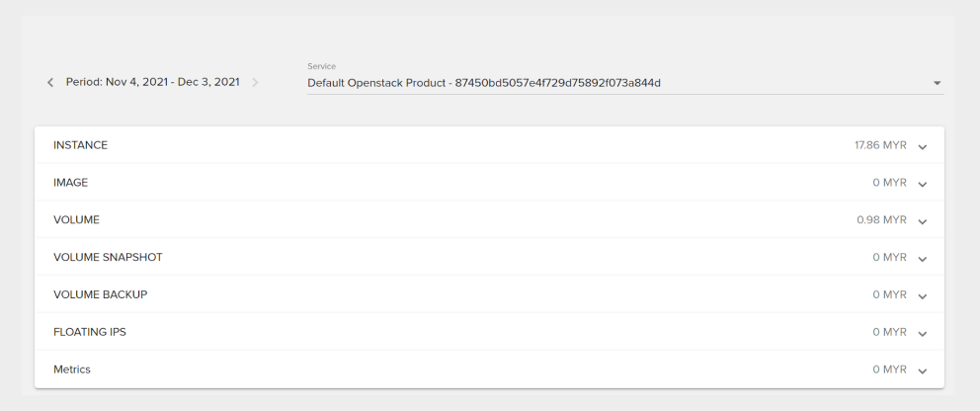Screen dimensions: 980x411
Task: Select the FLOATING IPS row label
Action: (x=89, y=332)
